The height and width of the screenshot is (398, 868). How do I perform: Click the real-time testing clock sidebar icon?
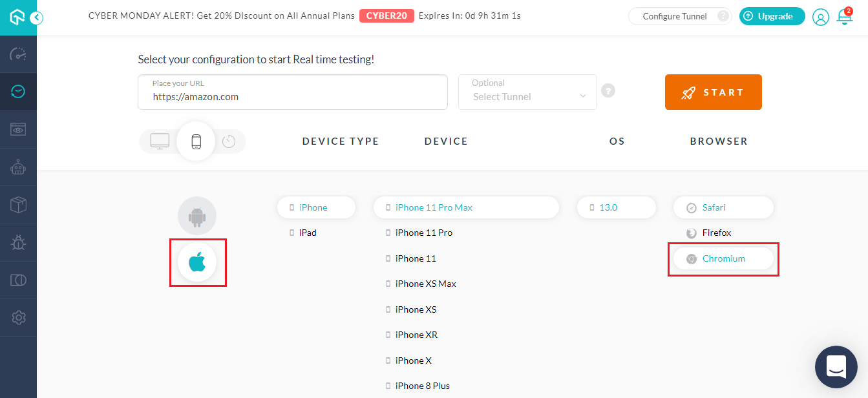click(18, 92)
